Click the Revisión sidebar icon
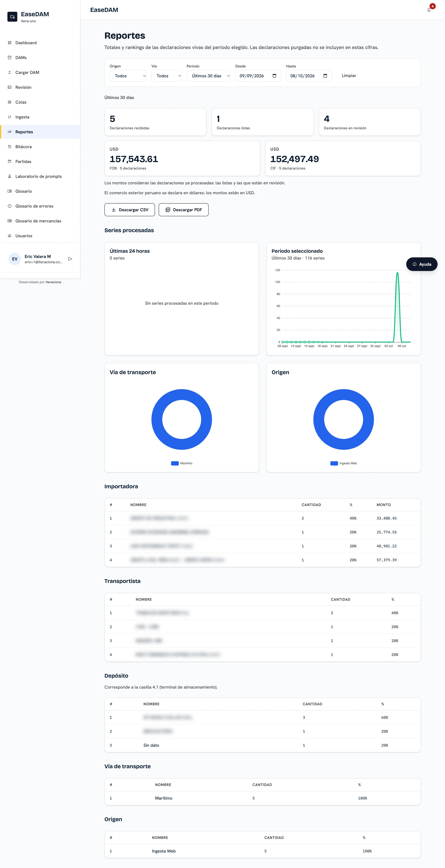This screenshot has height=868, width=445. [9, 87]
